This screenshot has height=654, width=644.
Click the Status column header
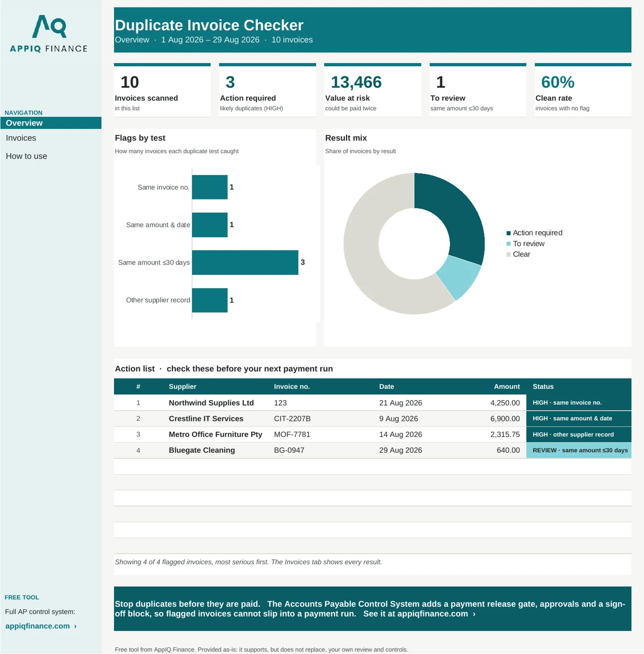click(543, 387)
